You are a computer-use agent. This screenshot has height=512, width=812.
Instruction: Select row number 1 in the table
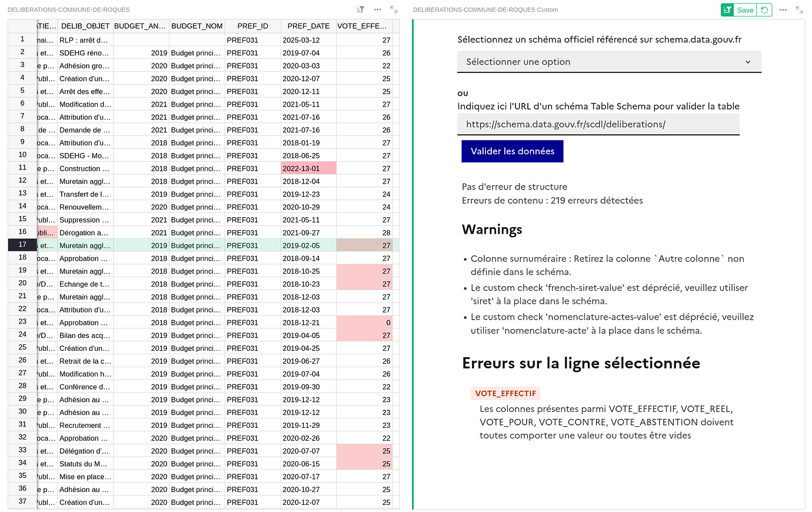coord(22,39)
